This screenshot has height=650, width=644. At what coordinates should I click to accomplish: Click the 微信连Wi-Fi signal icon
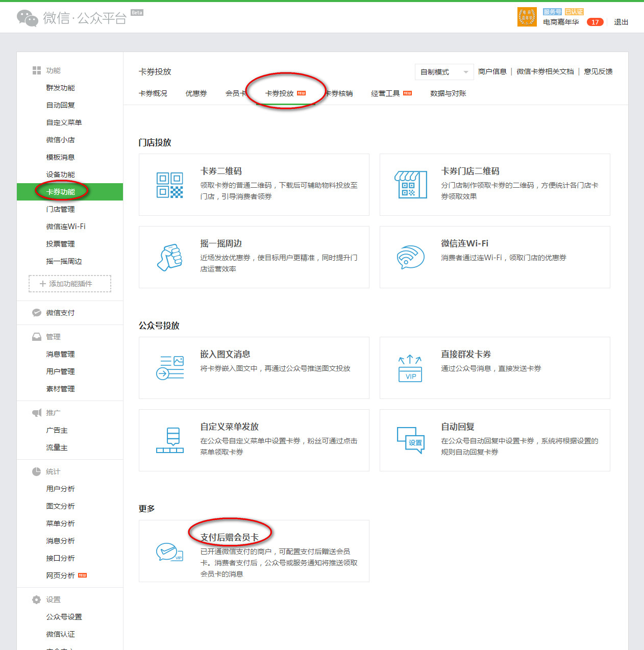[x=411, y=257]
